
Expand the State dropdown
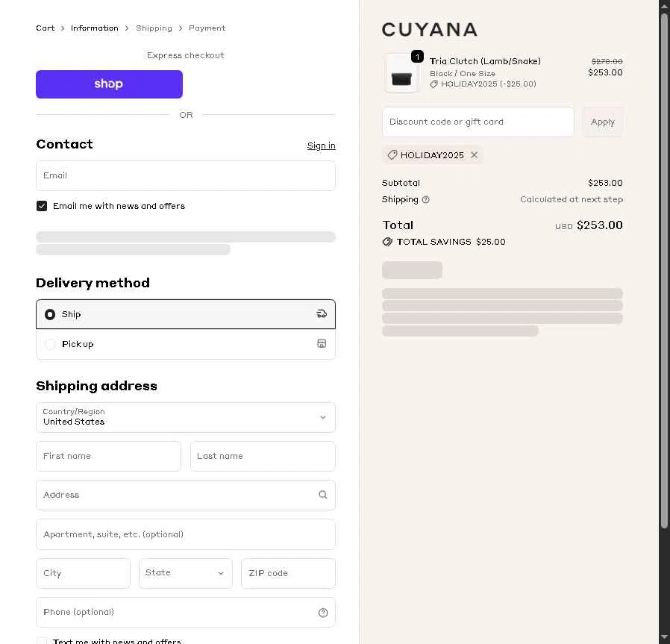pyautogui.click(x=186, y=573)
